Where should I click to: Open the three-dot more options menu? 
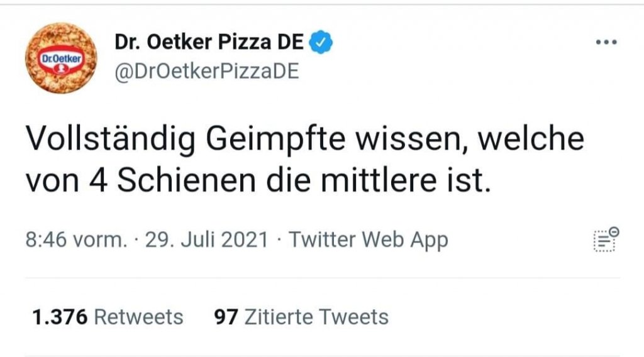606,43
